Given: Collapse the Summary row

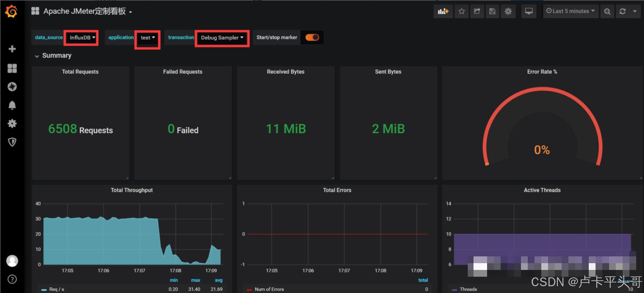Looking at the screenshot, I should click(x=37, y=56).
